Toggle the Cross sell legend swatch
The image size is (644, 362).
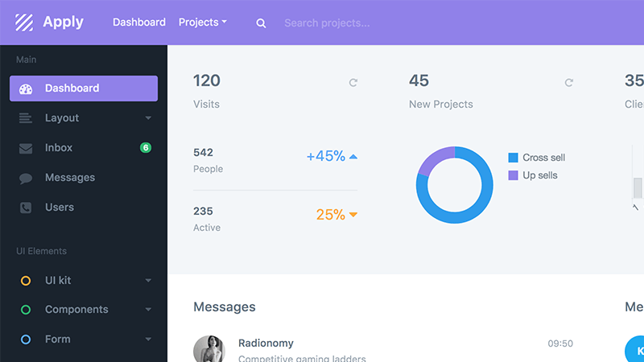[513, 158]
